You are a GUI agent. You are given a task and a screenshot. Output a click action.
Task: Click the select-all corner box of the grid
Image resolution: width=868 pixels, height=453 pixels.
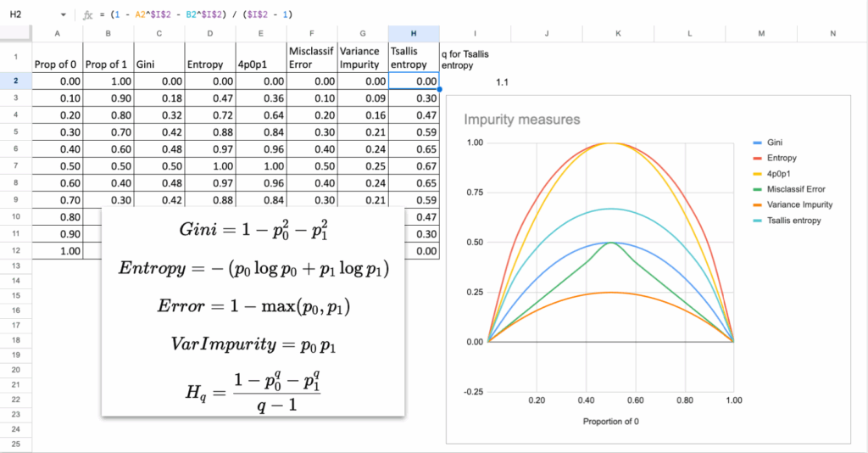15,33
